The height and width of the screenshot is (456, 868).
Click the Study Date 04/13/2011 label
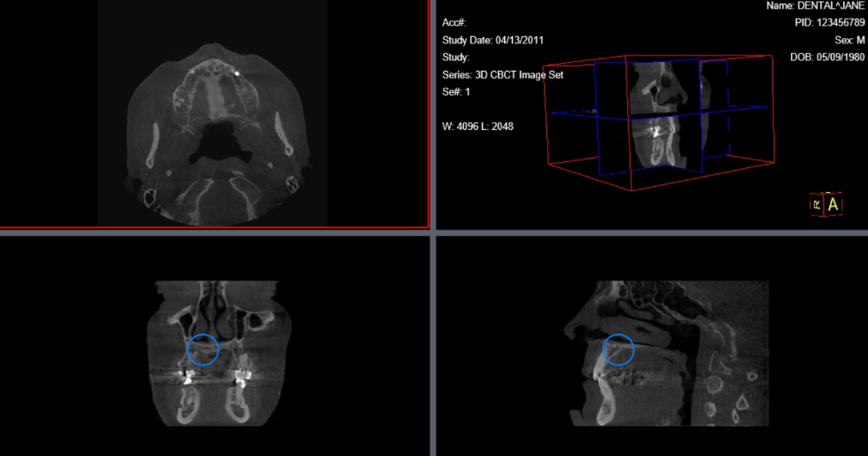[492, 41]
